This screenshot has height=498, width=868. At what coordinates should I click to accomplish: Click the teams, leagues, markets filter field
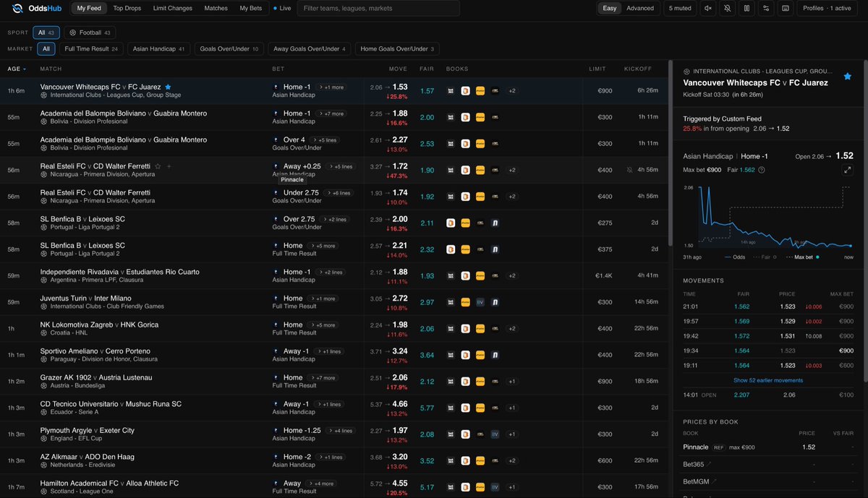(378, 9)
